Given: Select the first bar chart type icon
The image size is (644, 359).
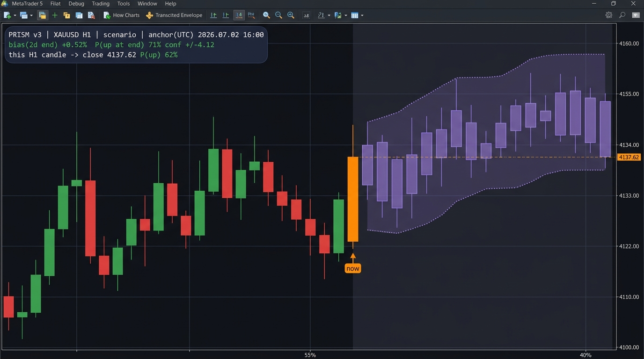Looking at the screenshot, I should [x=214, y=15].
